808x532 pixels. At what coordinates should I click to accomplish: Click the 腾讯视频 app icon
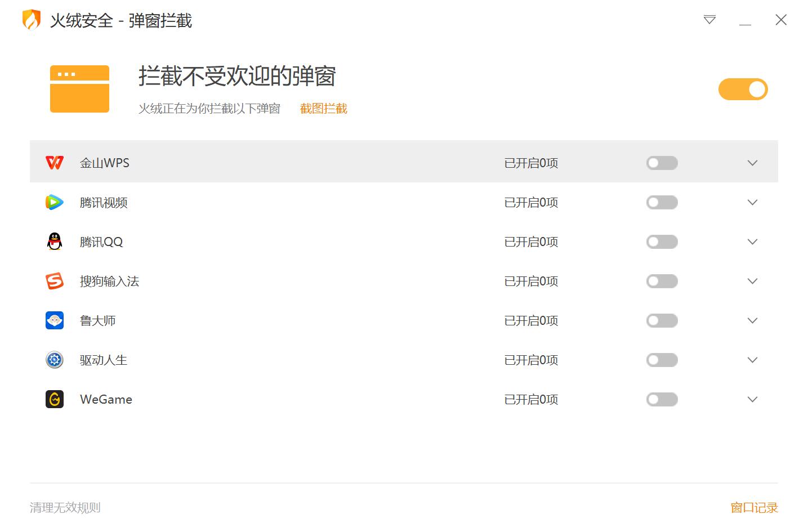(55, 202)
